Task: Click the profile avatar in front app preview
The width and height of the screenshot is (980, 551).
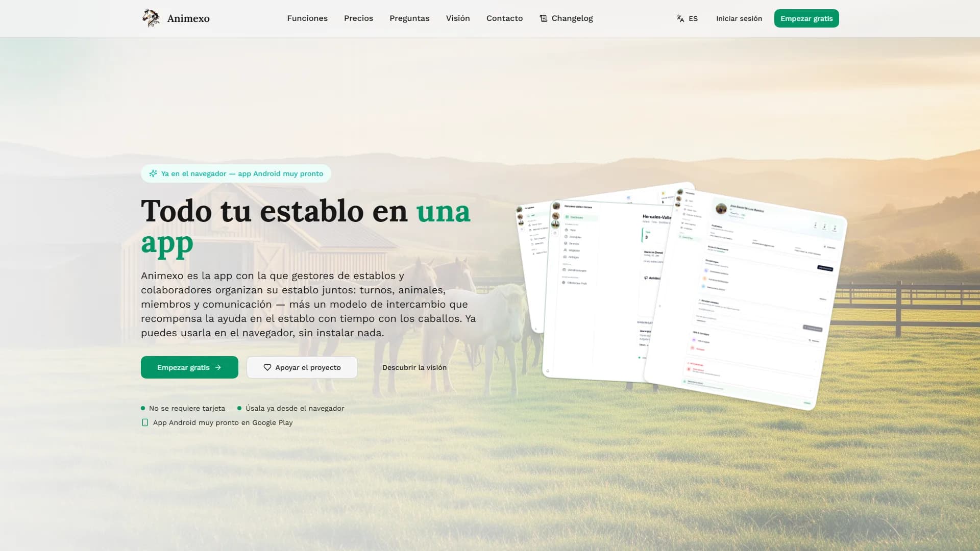Action: (x=721, y=208)
